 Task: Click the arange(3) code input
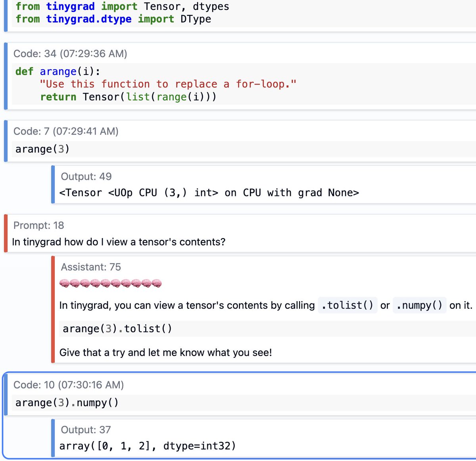click(x=42, y=149)
